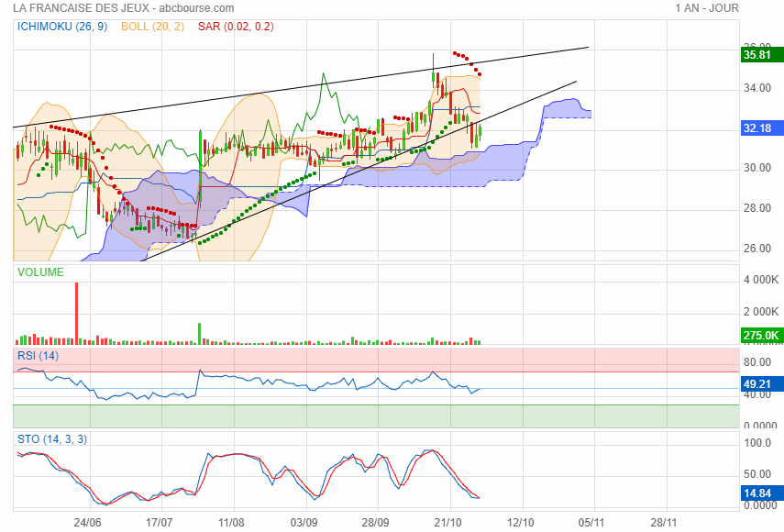Screen dimensions: 784x532
Task: Select the green 275.0K volume tag
Action: pyautogui.click(x=759, y=337)
